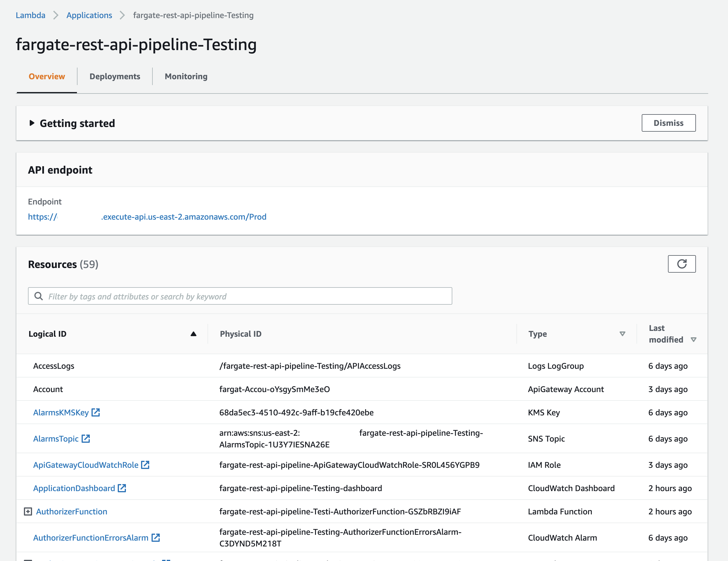Go to Applications in the breadcrumb
728x561 pixels.
(x=89, y=15)
